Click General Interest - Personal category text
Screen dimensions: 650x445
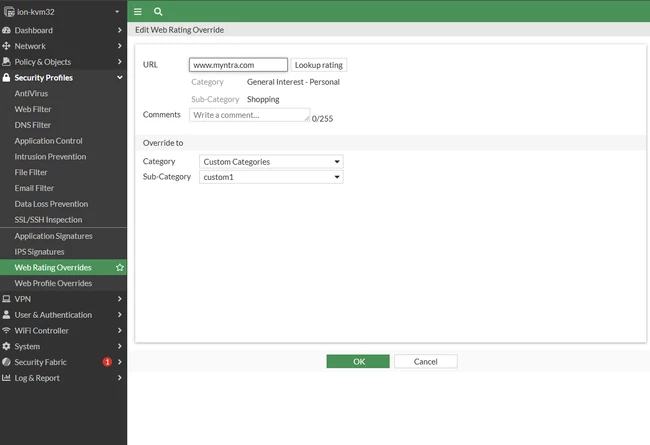point(293,82)
